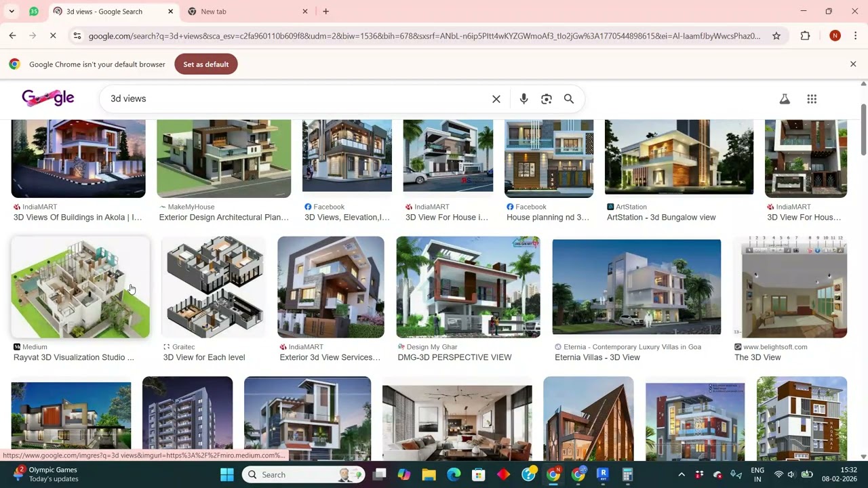This screenshot has width=868, height=488.
Task: Open Eternia Villas - 3D View link
Action: [597, 357]
